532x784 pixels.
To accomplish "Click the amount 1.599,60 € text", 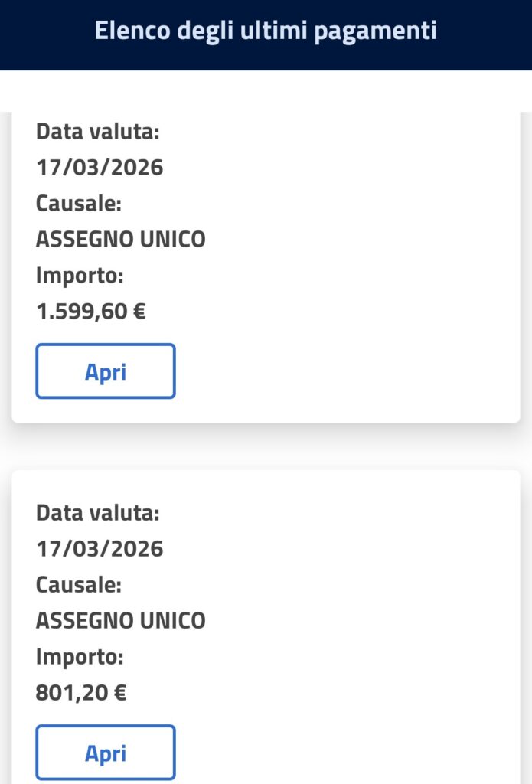I will tap(92, 311).
